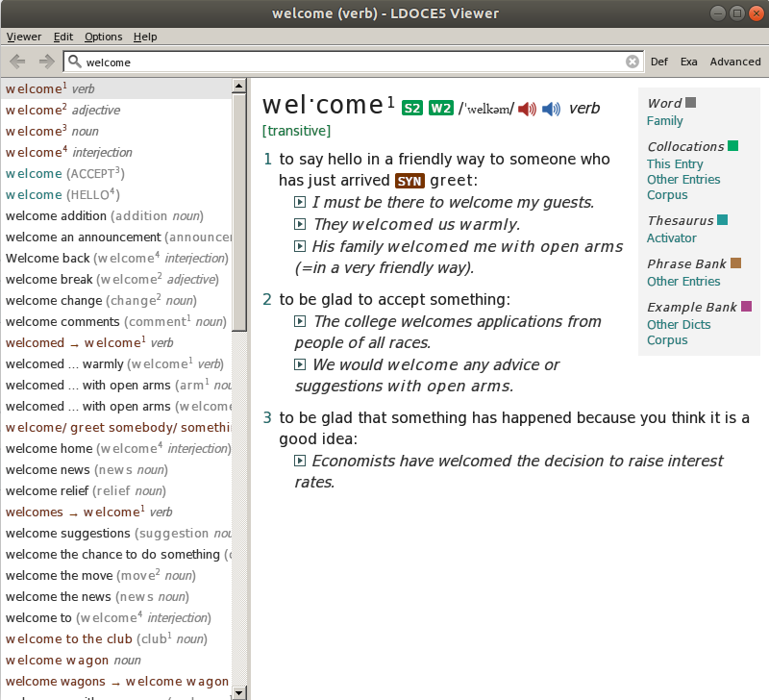Image resolution: width=769 pixels, height=700 pixels.
Task: Click the S2 spoken frequency badge
Action: (412, 108)
